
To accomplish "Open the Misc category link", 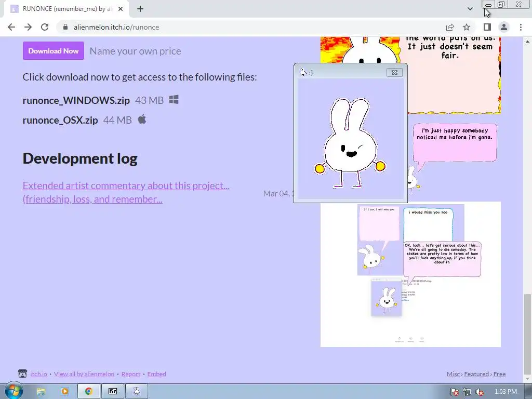I will point(453,374).
